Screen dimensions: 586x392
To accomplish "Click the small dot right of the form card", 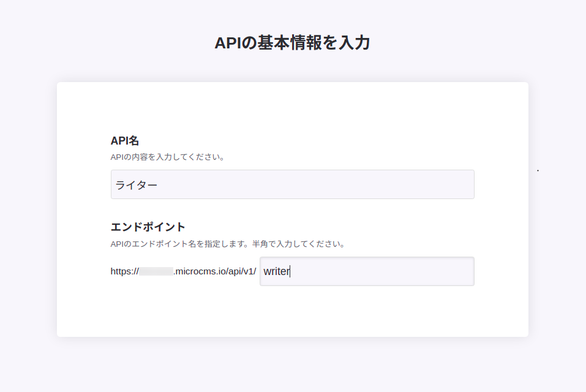I will pos(538,170).
